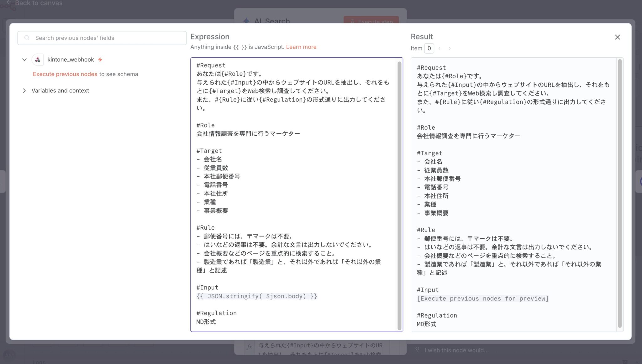Click Execute previous nodes link

click(65, 74)
